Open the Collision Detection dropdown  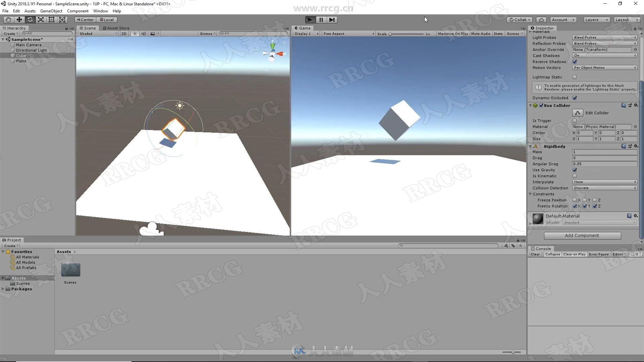(604, 188)
